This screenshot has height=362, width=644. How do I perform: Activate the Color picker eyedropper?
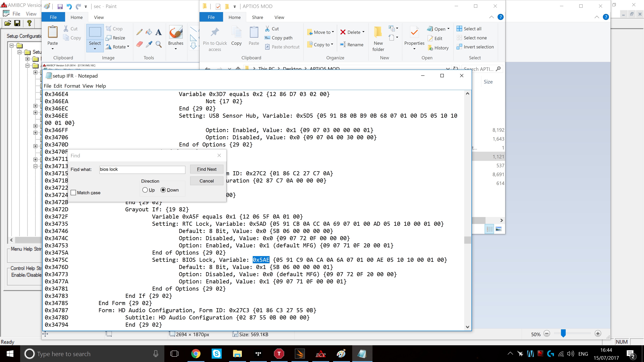coord(149,44)
